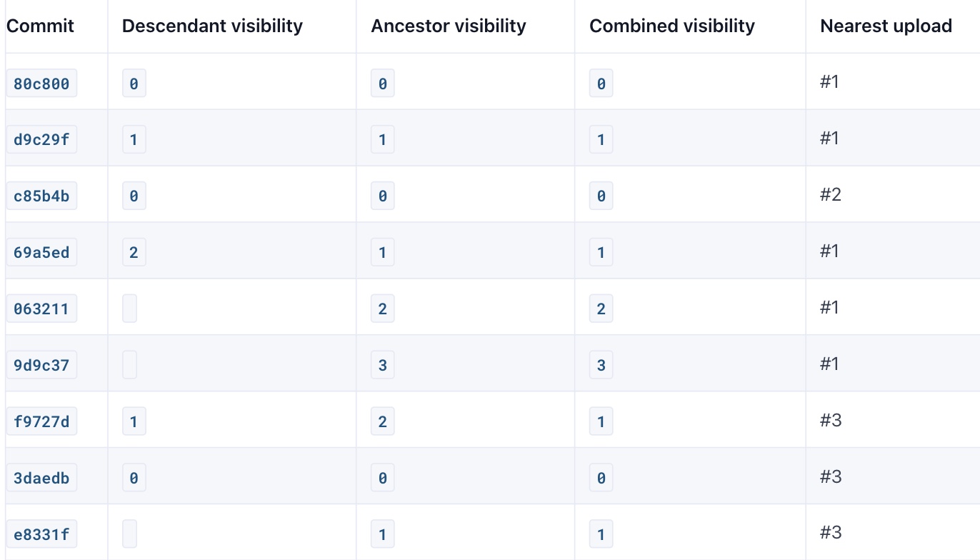This screenshot has height=560, width=980.
Task: Click combined visibility value 2 for 063211
Action: (x=601, y=309)
